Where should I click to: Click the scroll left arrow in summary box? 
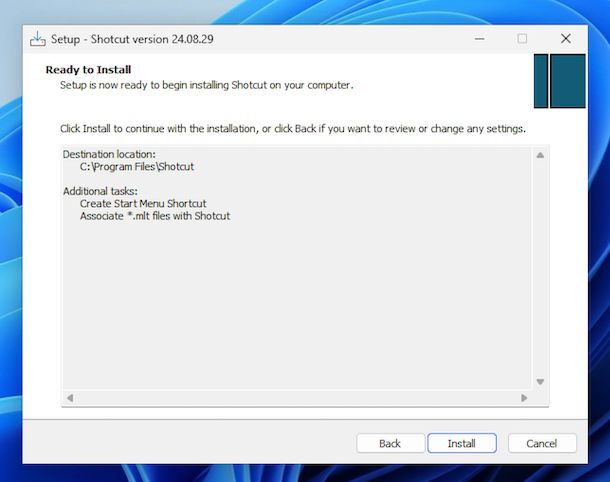[70, 398]
